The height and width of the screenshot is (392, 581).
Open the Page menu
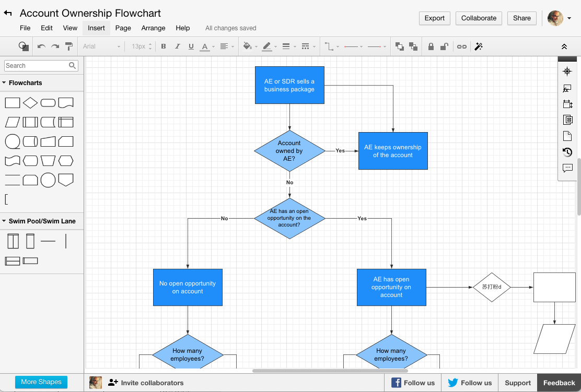pyautogui.click(x=123, y=28)
